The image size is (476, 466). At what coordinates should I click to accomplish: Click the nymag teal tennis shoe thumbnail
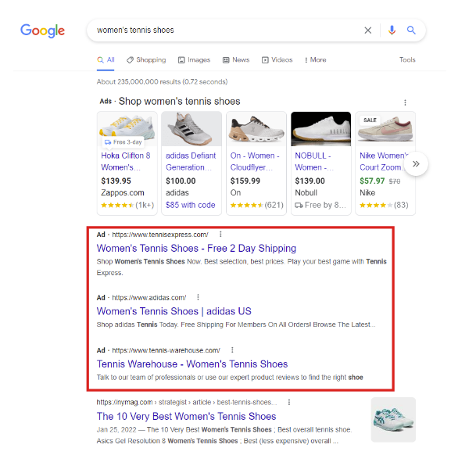point(393,420)
